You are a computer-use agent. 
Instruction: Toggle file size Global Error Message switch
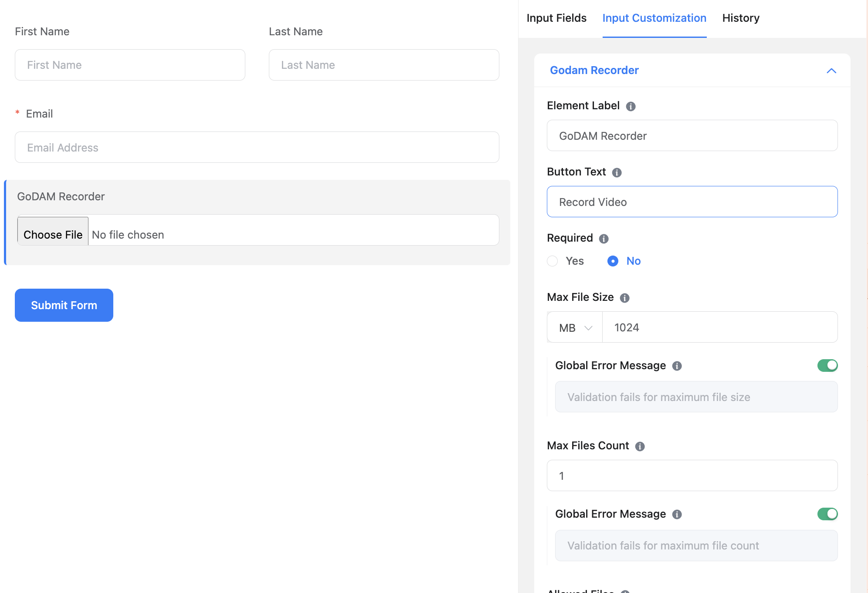click(x=827, y=366)
